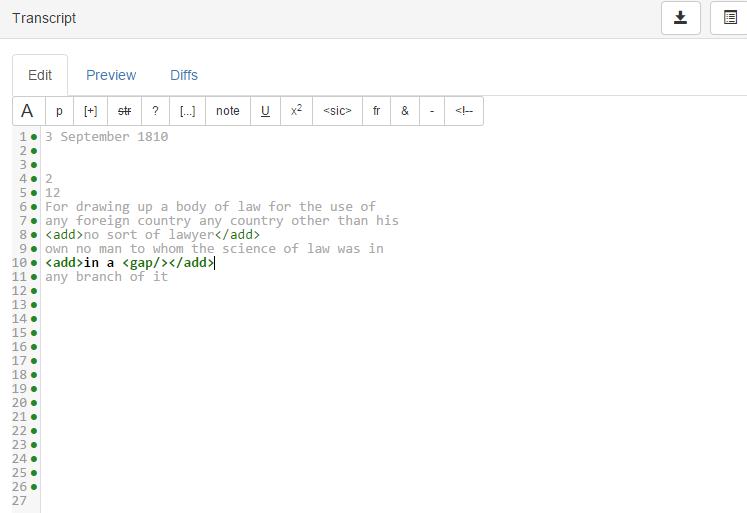Click the download transcript icon button
This screenshot has width=747, height=513.
681,18
